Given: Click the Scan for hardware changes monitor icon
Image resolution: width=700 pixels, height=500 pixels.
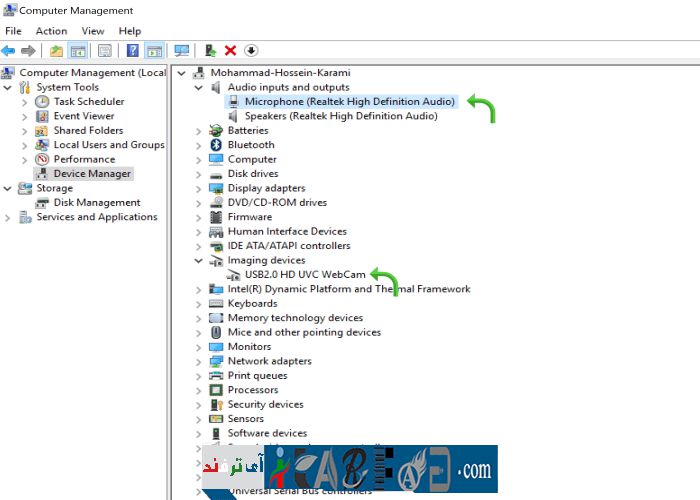Looking at the screenshot, I should (x=181, y=51).
